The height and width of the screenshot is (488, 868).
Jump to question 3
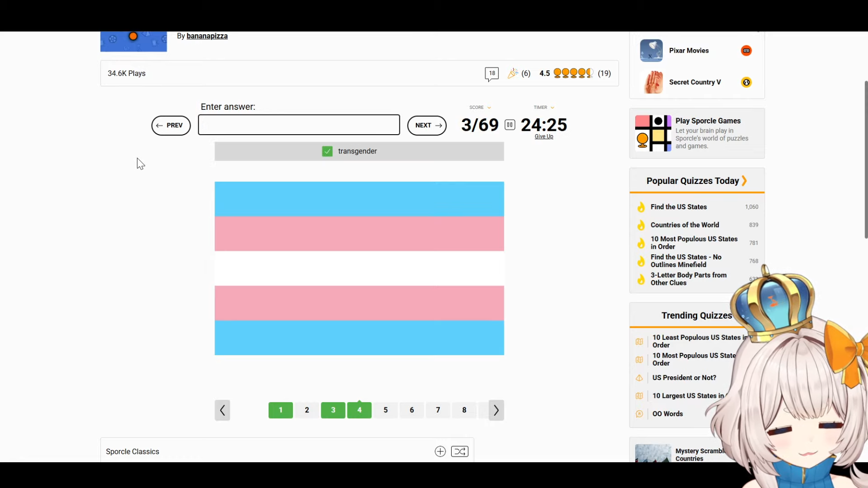[333, 410]
